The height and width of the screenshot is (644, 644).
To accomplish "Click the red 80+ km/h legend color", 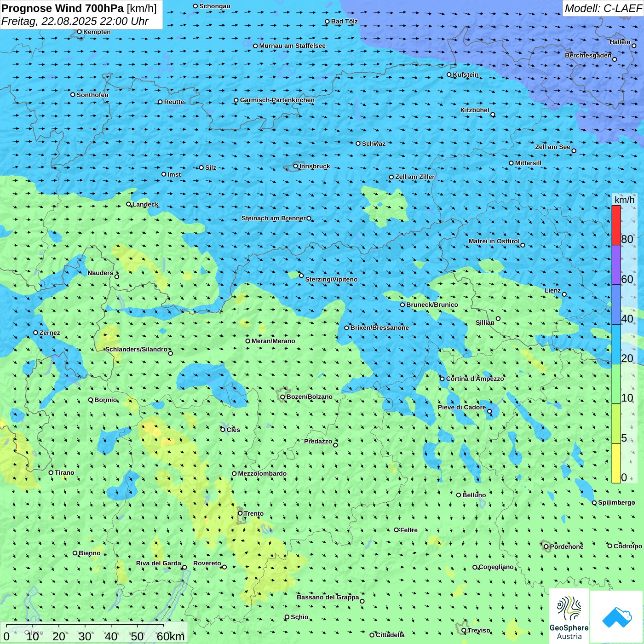I will pyautogui.click(x=616, y=225).
